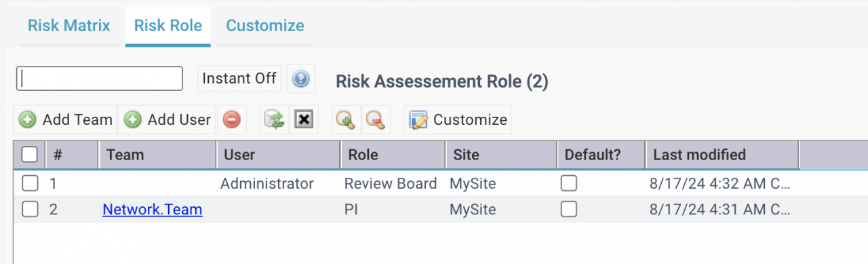Enable Default? for Review Board row
This screenshot has width=868, height=264.
569,183
